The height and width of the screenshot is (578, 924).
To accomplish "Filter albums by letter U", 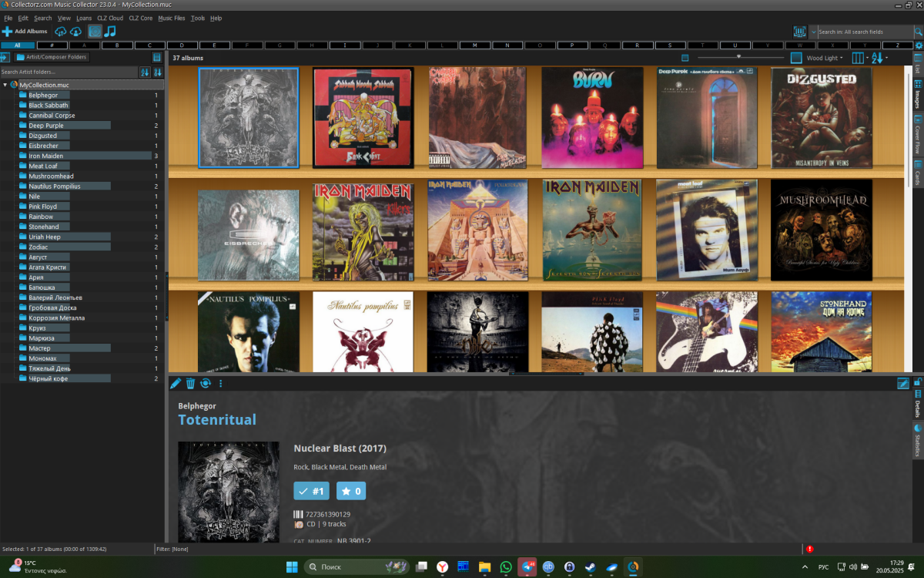I will [x=735, y=45].
